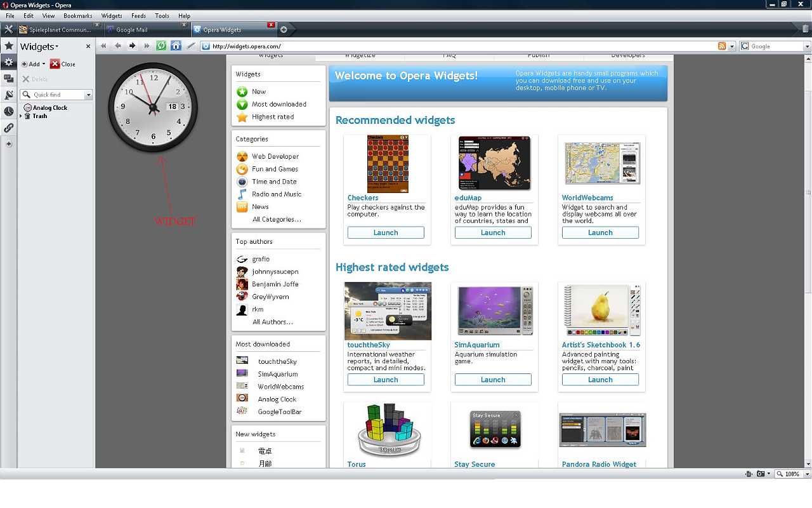This screenshot has height=508, width=812.
Task: Open the Quick find dropdown arrow
Action: (x=88, y=95)
